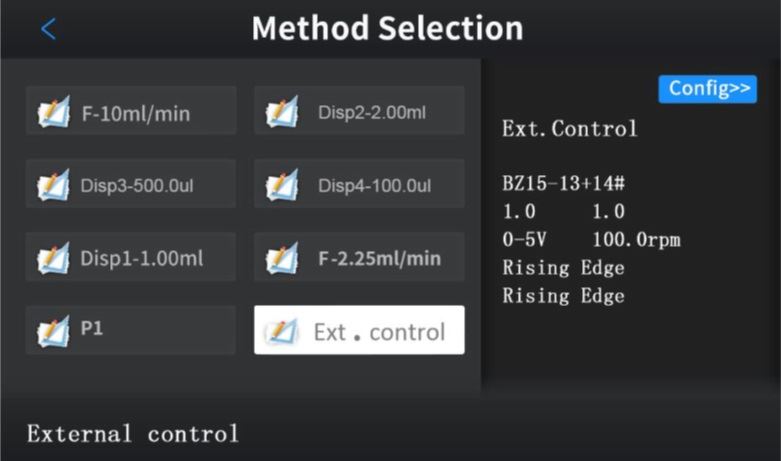Click the edit icon beside F-2.25ml/min
Image resolution: width=781 pixels, height=461 pixels.
tap(282, 258)
